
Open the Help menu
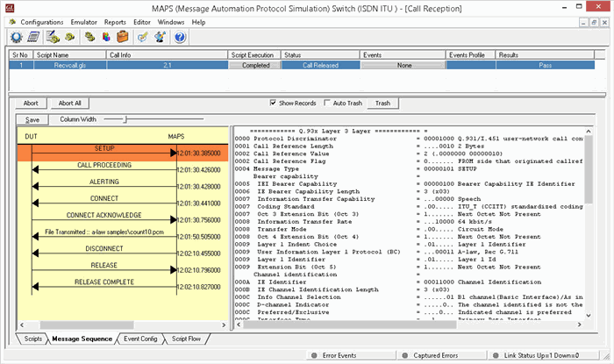[x=198, y=22]
